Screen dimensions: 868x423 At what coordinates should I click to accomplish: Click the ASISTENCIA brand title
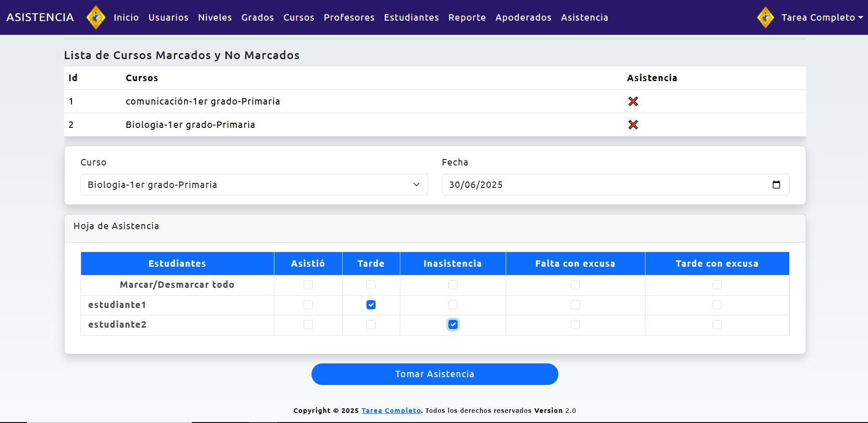coord(40,17)
